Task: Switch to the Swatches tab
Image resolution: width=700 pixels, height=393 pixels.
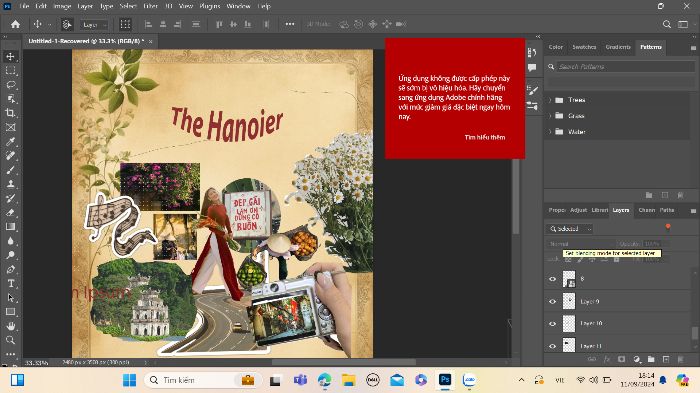Action: tap(584, 47)
